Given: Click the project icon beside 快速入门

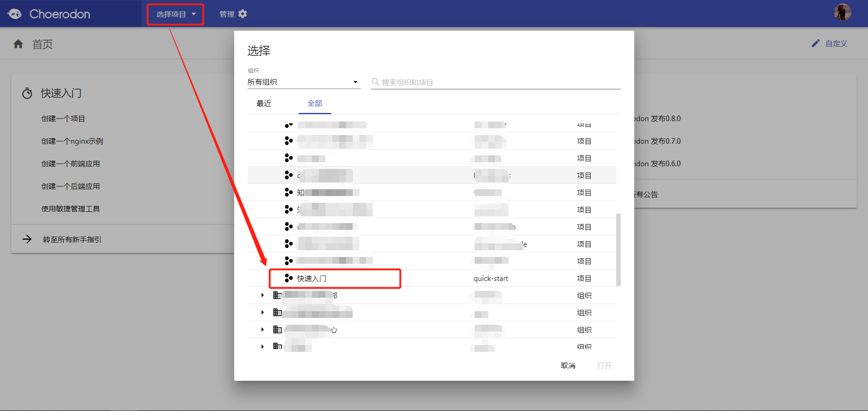Looking at the screenshot, I should coord(288,278).
